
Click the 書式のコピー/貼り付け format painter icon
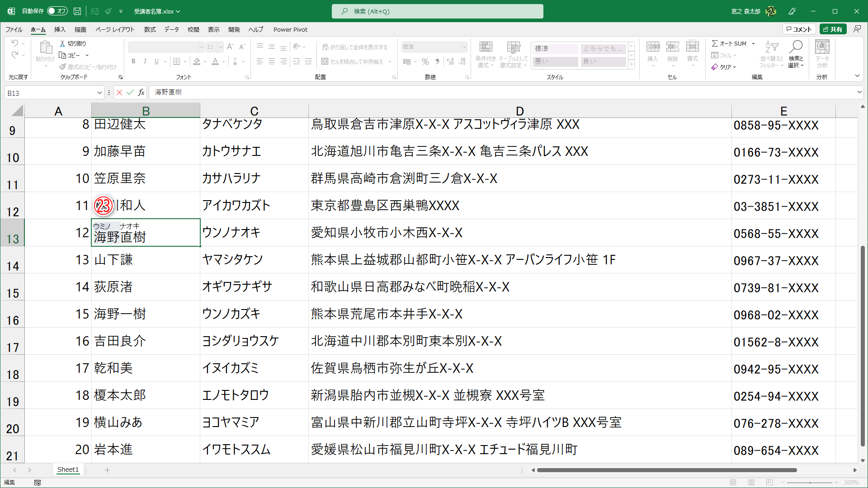click(x=63, y=66)
